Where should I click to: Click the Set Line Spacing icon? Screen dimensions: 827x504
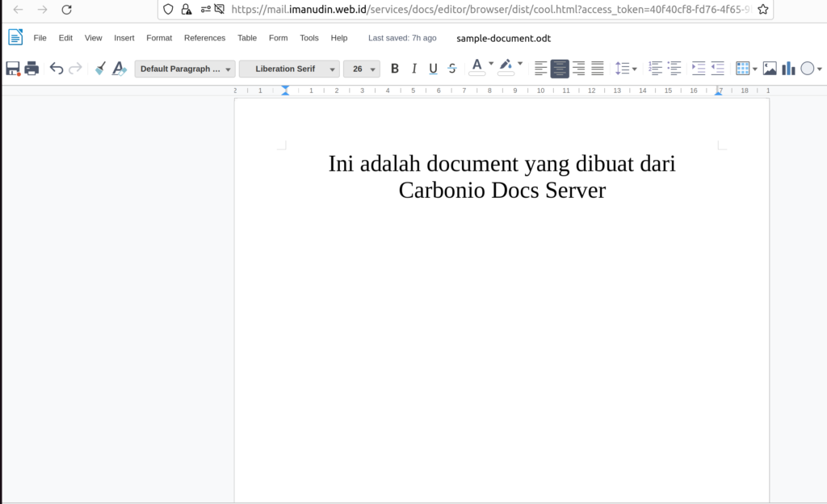pos(623,68)
